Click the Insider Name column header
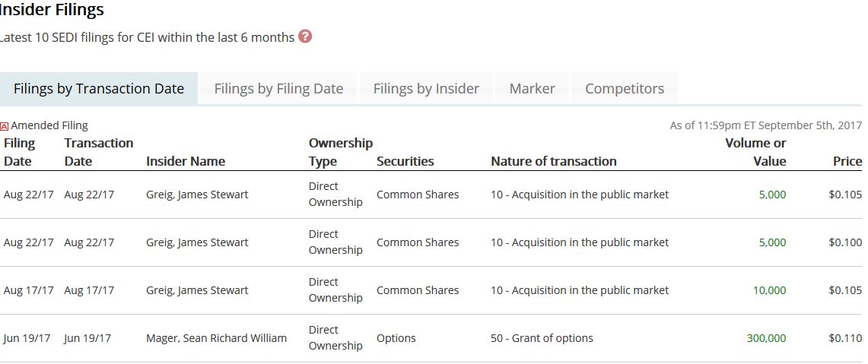Viewport: 868px width, 364px height. (186, 161)
